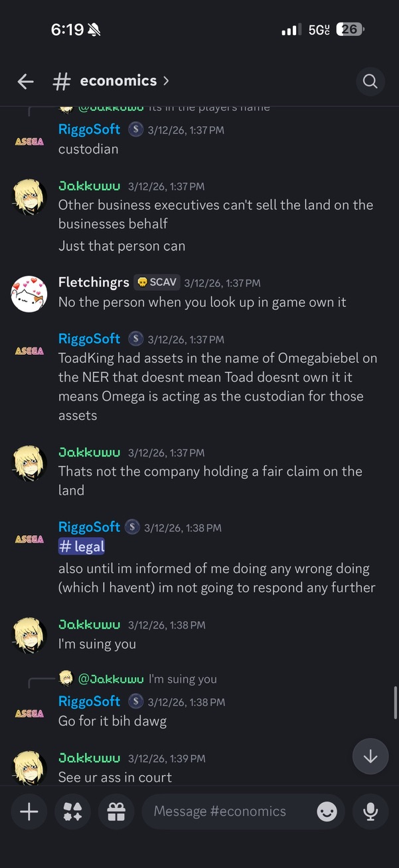Image resolution: width=399 pixels, height=868 pixels.
Task: Start a voice message with the microphone icon
Action: click(370, 811)
